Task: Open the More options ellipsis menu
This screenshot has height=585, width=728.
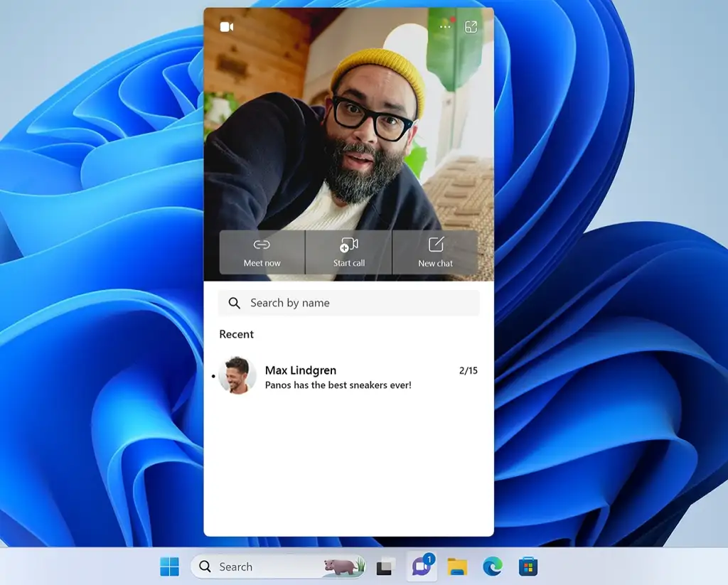Action: (444, 26)
